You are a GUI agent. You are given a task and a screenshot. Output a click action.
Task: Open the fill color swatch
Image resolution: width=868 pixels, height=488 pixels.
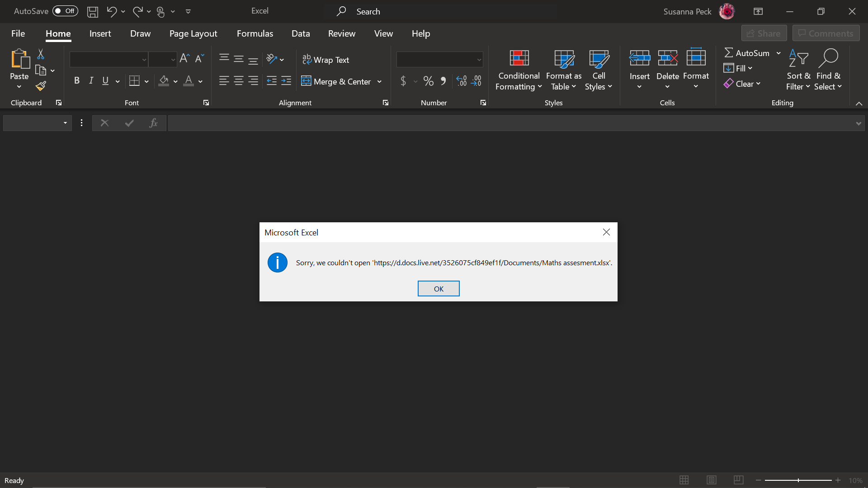(164, 81)
